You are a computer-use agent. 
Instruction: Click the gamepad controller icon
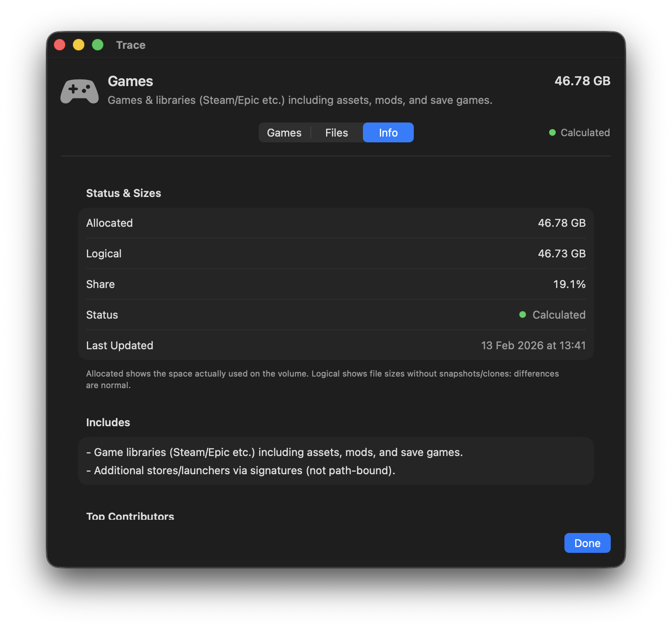point(79,91)
